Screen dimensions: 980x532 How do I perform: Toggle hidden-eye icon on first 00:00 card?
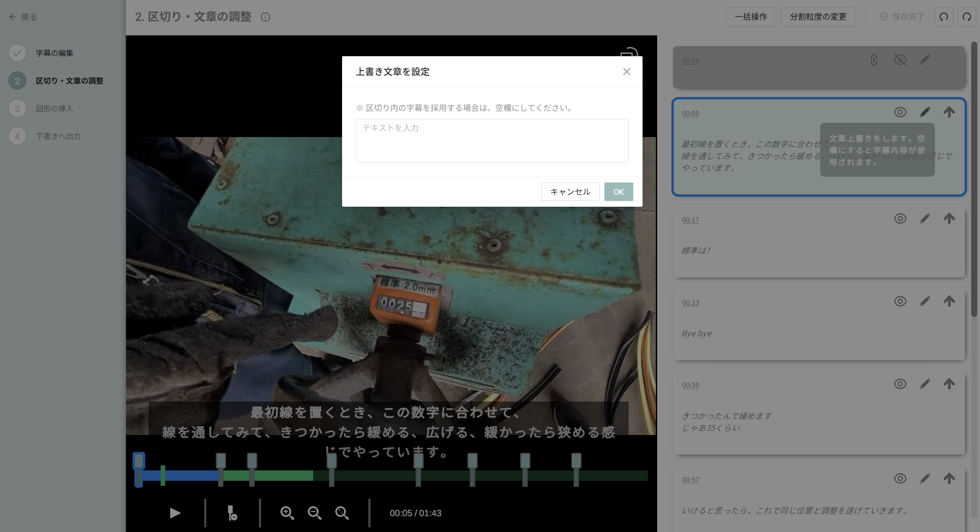coord(900,60)
